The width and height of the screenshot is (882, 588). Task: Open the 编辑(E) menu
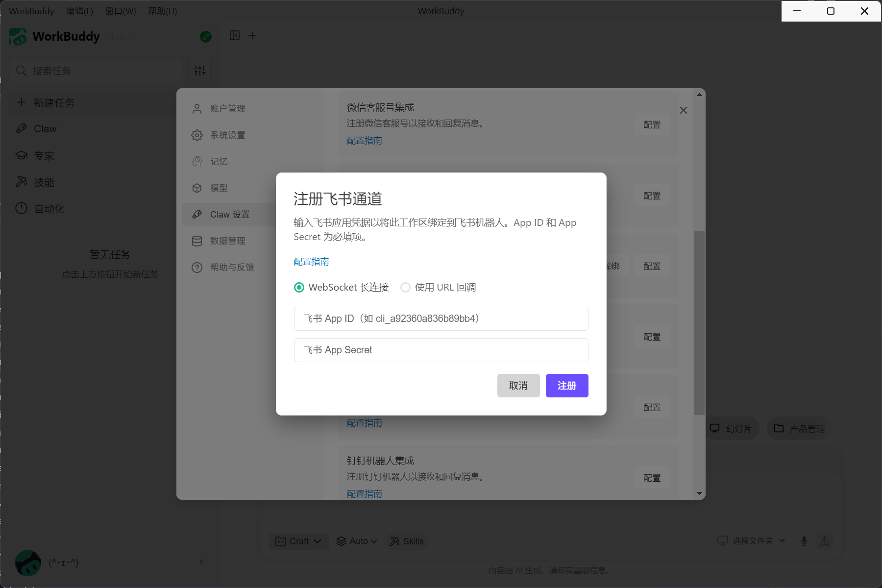[79, 11]
